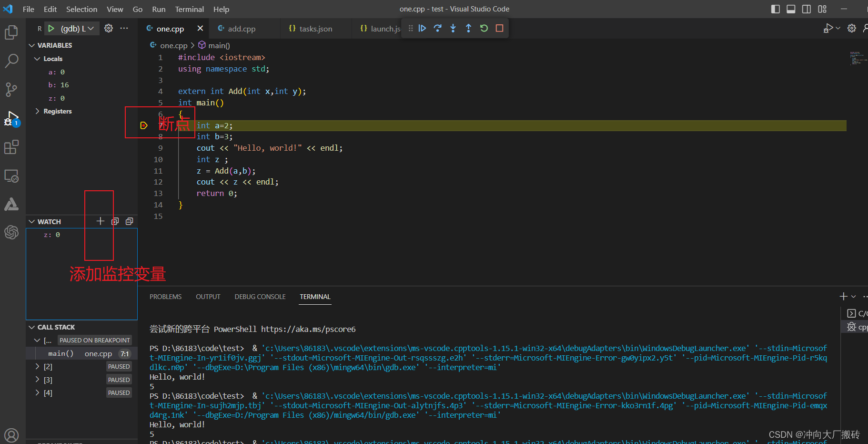Image resolution: width=868 pixels, height=444 pixels.
Task: Click the one.cpp breadcrumb item
Action: (x=173, y=45)
